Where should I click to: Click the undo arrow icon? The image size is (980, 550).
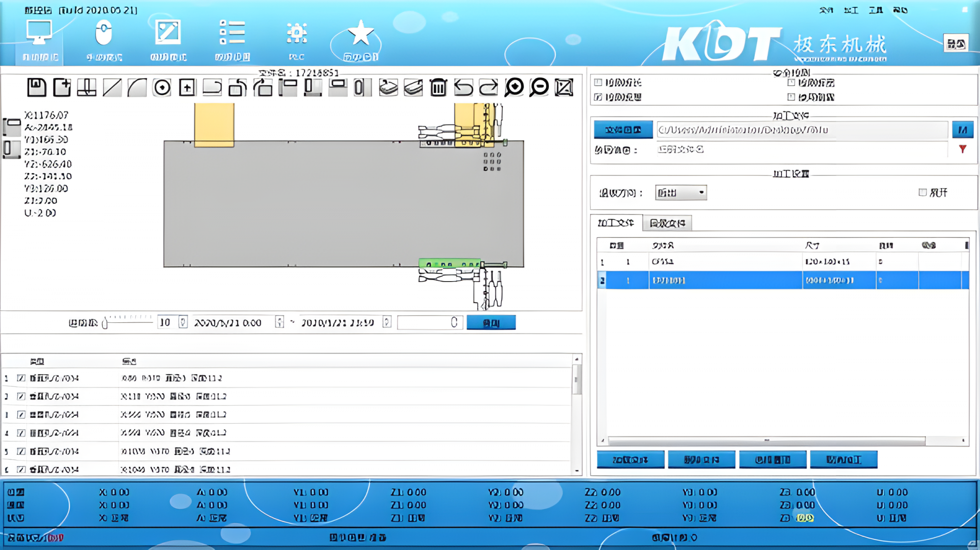(463, 88)
